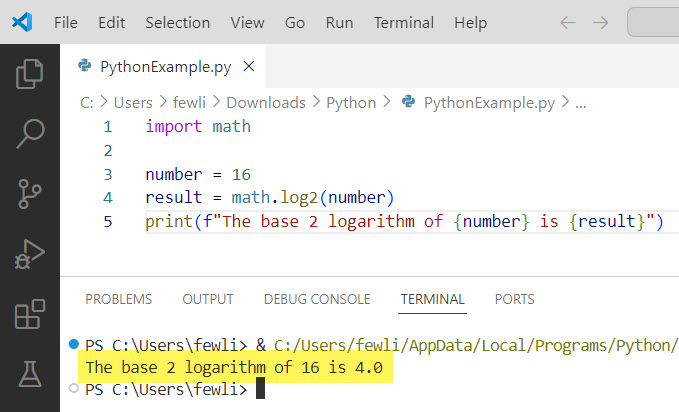Viewport: 679px width, 412px height.
Task: Expand the Downloads breadcrumb segment
Action: (x=266, y=103)
